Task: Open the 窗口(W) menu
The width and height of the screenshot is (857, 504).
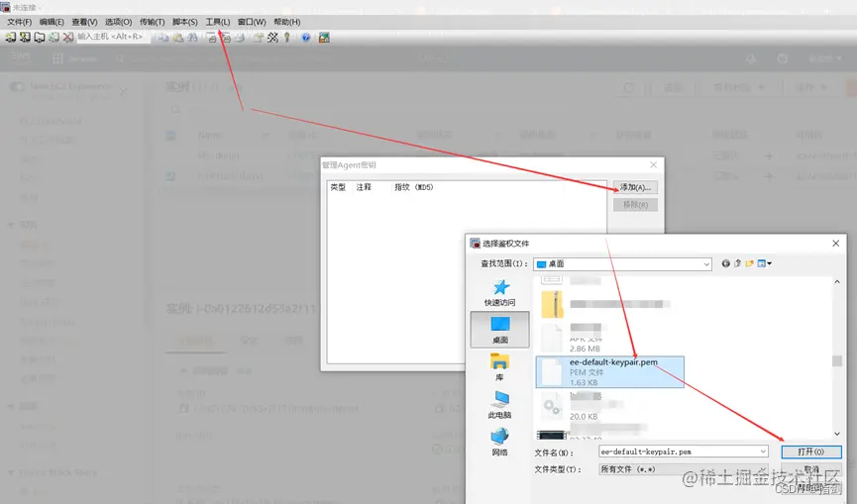Action: [252, 22]
